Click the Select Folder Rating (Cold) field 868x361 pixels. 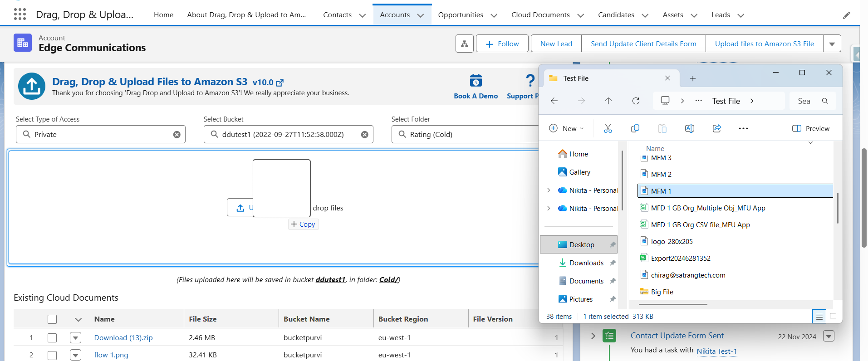pyautogui.click(x=465, y=134)
